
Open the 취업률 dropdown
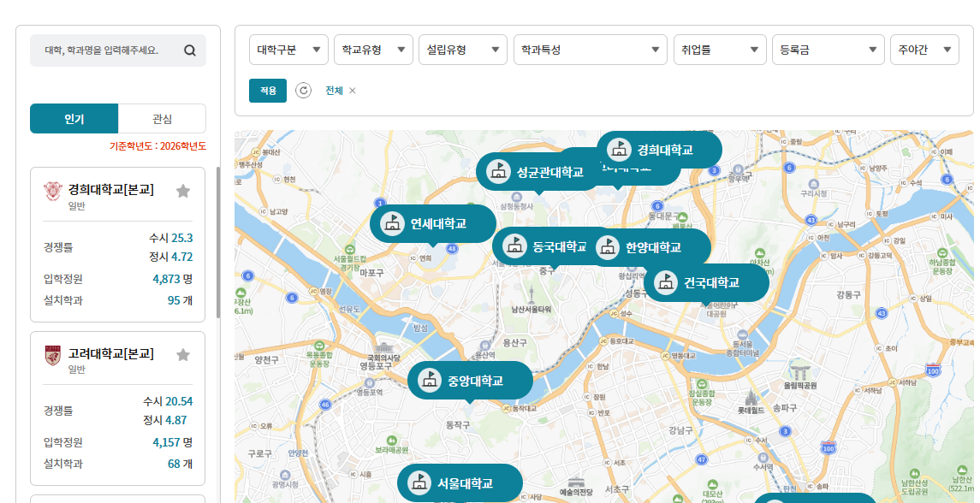[720, 50]
